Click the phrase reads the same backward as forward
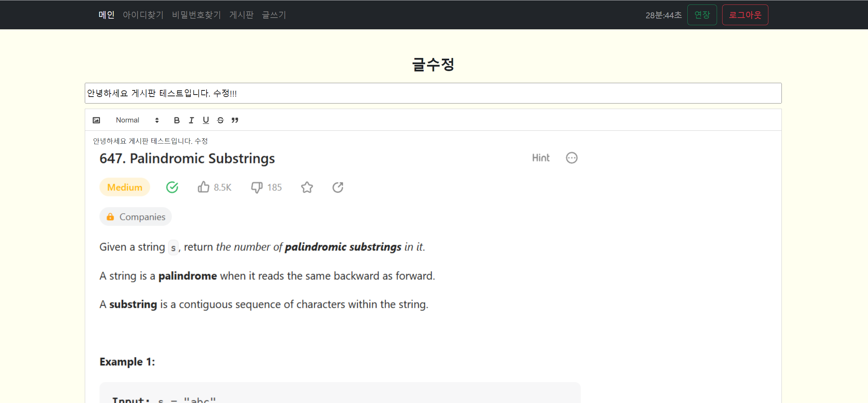Viewport: 868px width, 403px height. click(x=346, y=276)
